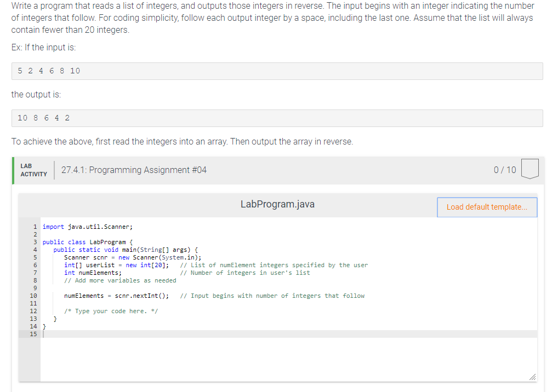Click the blank editor area below the code

pos(288,359)
